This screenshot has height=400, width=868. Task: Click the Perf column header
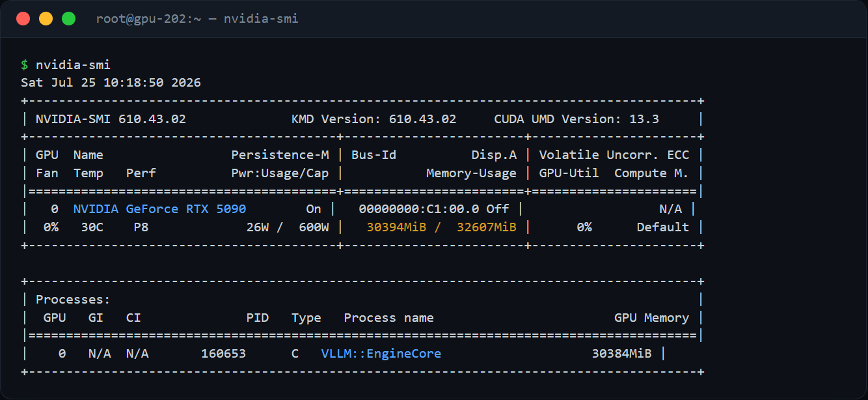tap(141, 173)
